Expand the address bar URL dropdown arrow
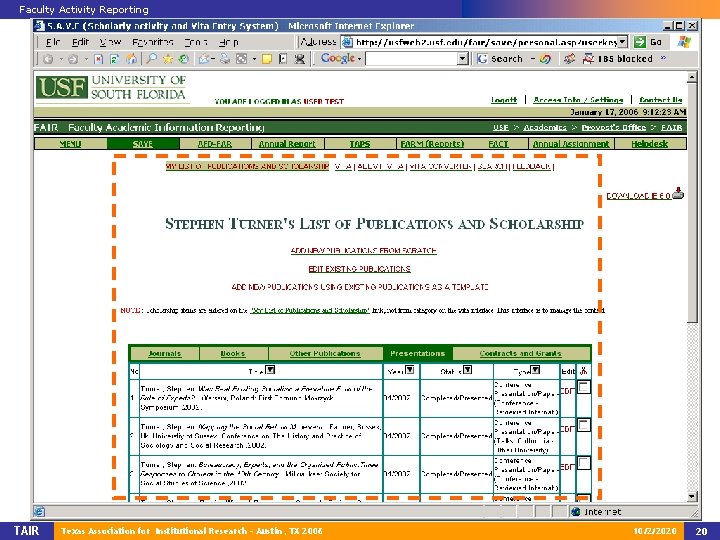 [x=622, y=42]
